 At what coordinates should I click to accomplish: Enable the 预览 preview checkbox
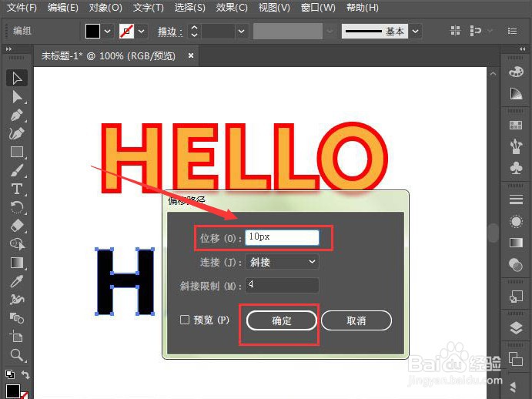pyautogui.click(x=185, y=320)
